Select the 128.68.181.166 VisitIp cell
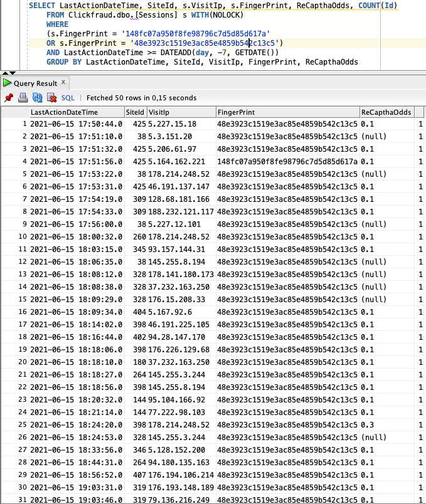Image resolution: width=426 pixels, height=504 pixels. 181,199
